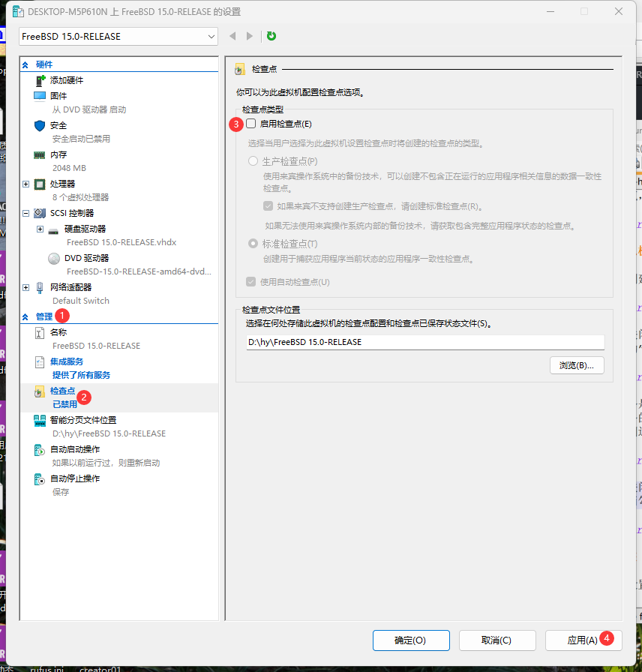This screenshot has height=672, width=642.
Task: Open 固件 settings page
Action: (x=58, y=96)
